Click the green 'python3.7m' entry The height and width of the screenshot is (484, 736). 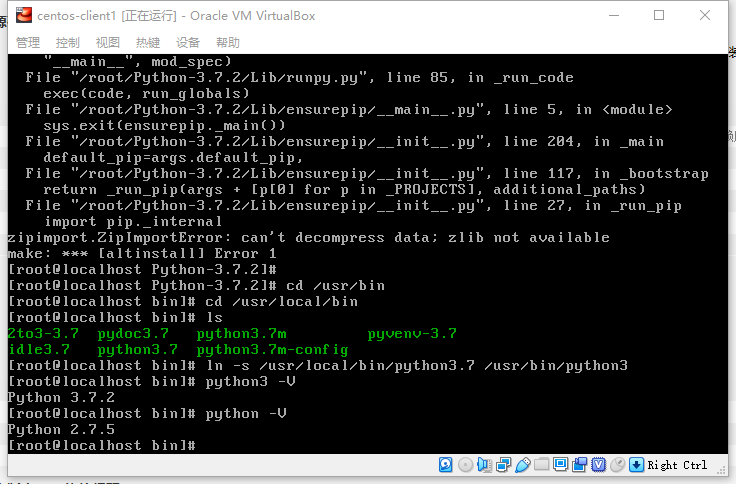(x=241, y=334)
